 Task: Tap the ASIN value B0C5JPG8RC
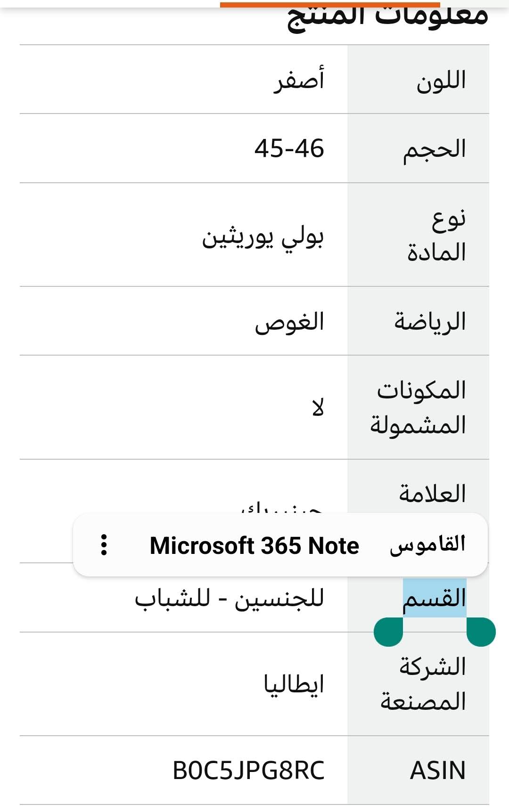click(248, 771)
